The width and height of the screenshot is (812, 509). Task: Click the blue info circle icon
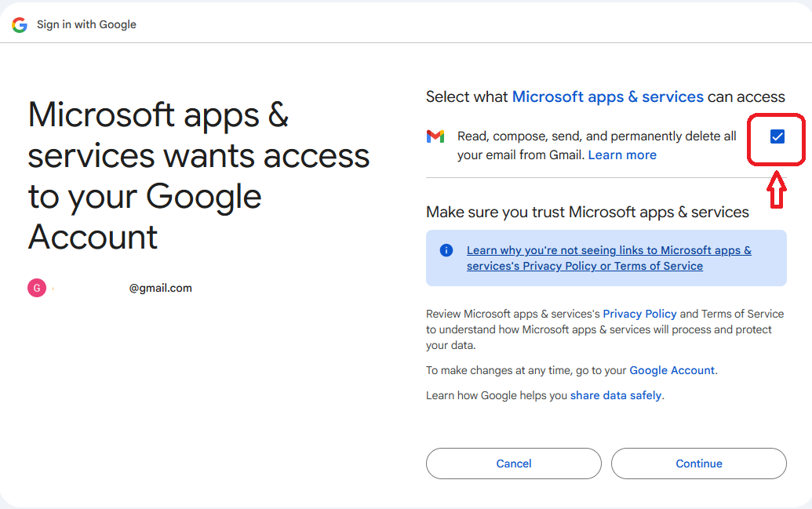tap(446, 251)
